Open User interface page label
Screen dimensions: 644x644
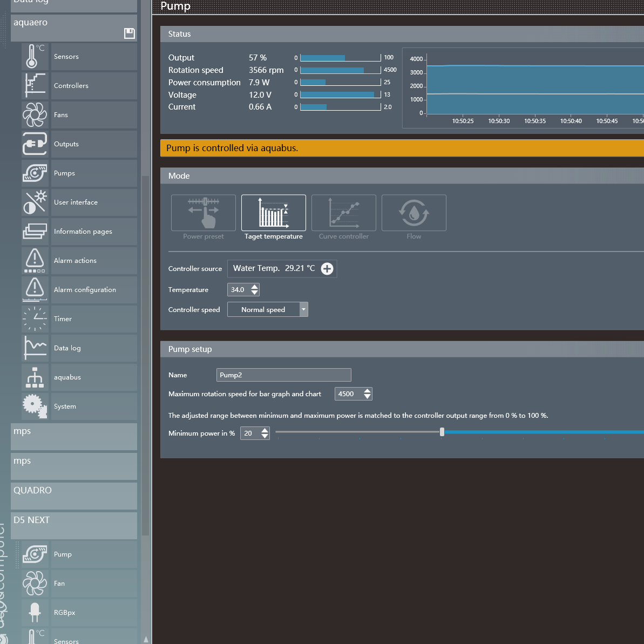pos(94,202)
